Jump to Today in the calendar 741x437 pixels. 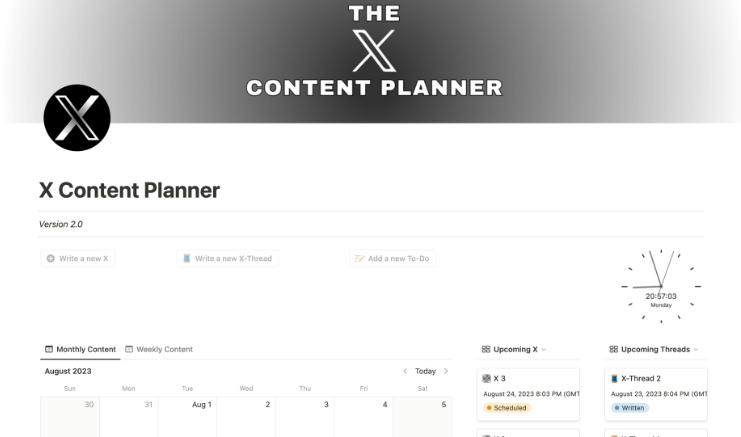(425, 371)
